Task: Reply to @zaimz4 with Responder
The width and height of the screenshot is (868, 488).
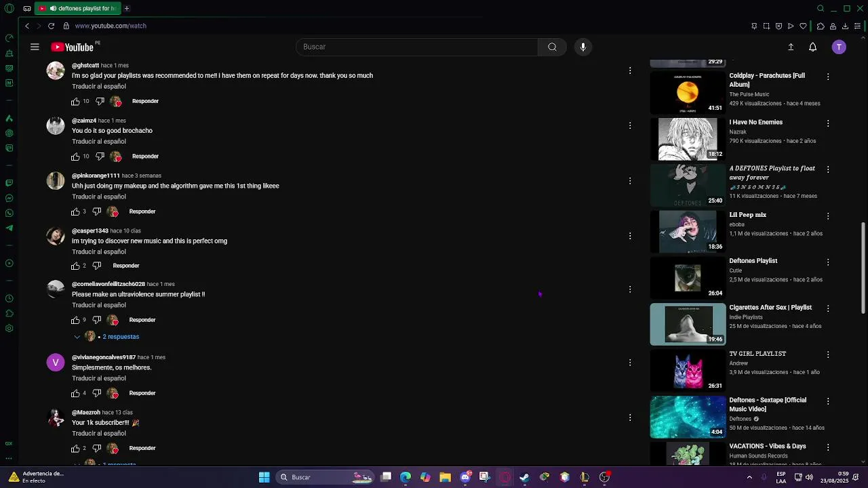Action: point(145,157)
